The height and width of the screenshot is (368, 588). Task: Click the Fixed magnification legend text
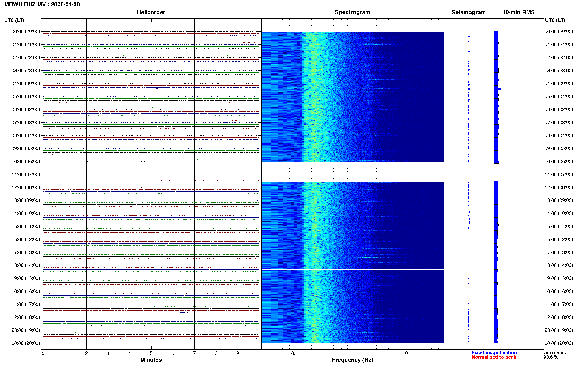(494, 352)
